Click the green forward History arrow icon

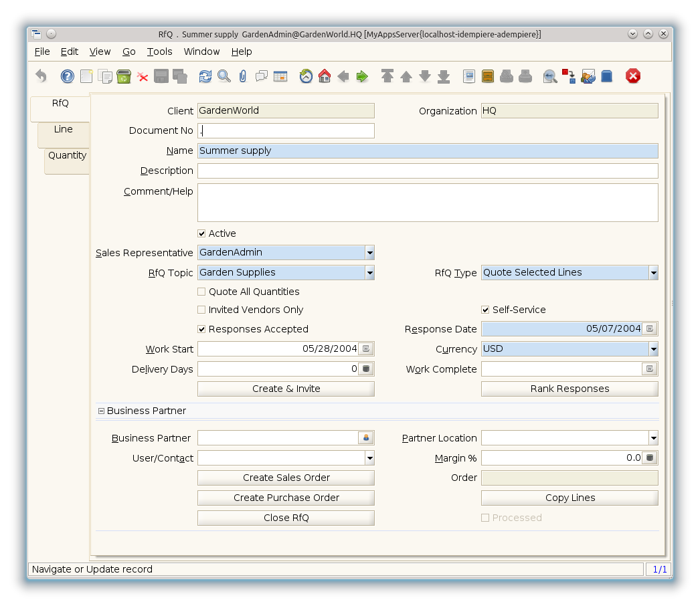pyautogui.click(x=362, y=76)
